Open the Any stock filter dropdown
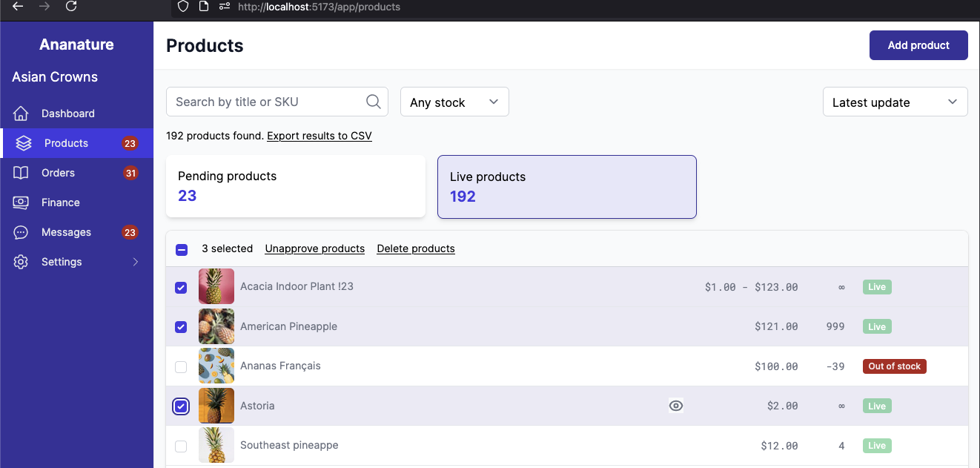 tap(454, 101)
